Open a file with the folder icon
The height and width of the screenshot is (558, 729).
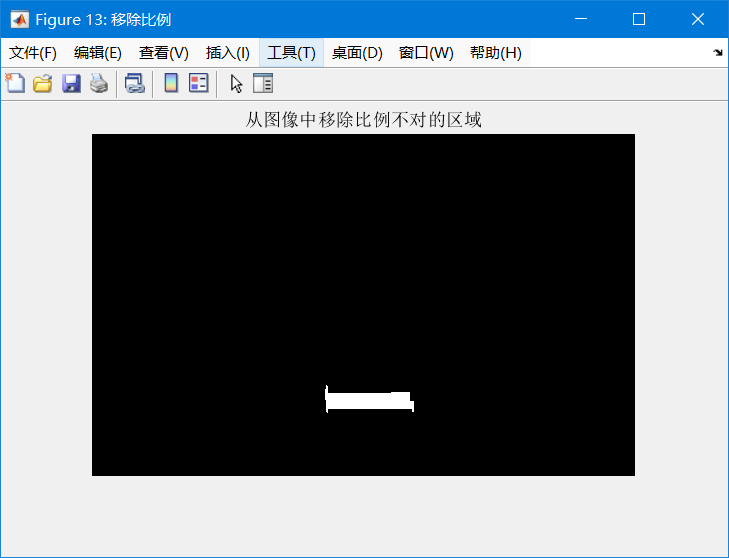pyautogui.click(x=43, y=84)
